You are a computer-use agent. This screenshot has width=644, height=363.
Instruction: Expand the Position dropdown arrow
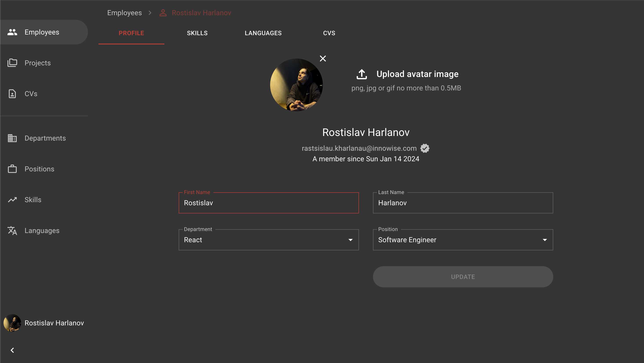[x=544, y=240]
